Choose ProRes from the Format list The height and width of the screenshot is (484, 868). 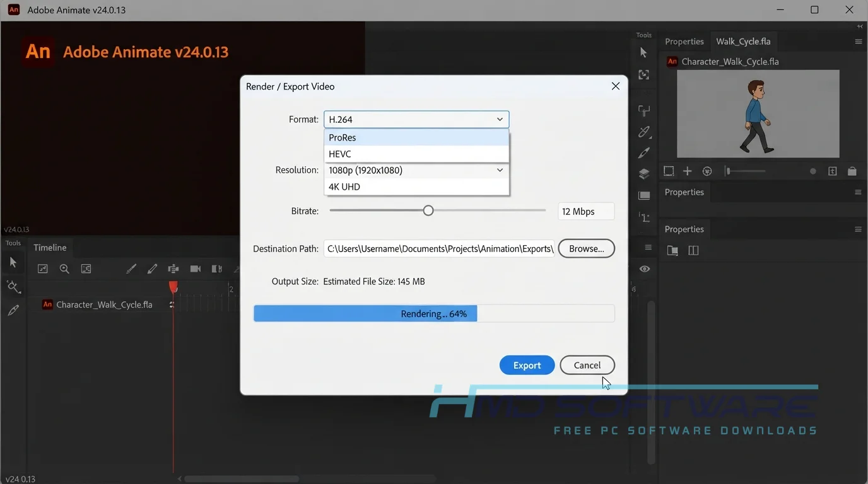[416, 137]
